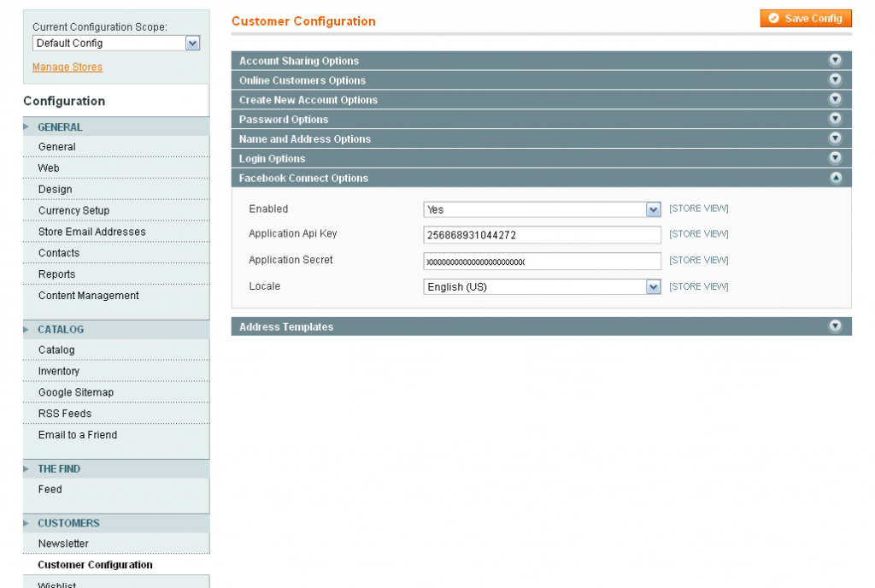875x588 pixels.
Task: Click the Application Secret field
Action: point(542,261)
